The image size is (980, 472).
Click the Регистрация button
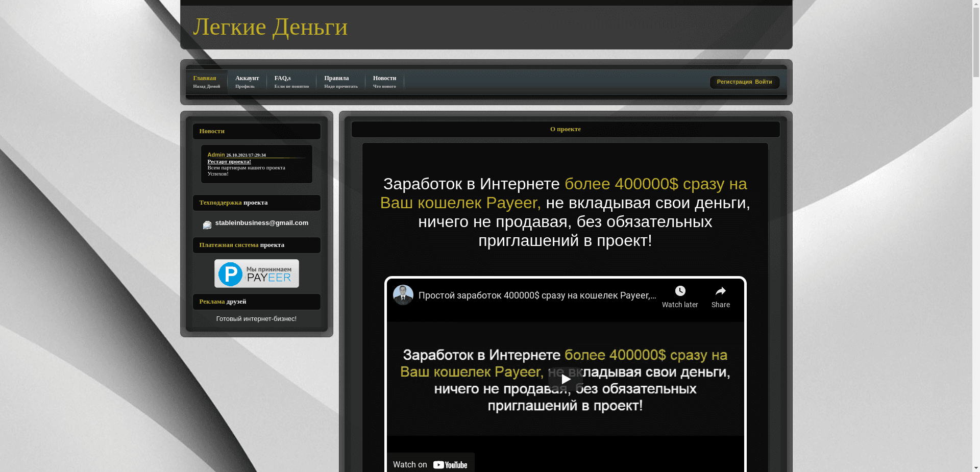tap(733, 82)
